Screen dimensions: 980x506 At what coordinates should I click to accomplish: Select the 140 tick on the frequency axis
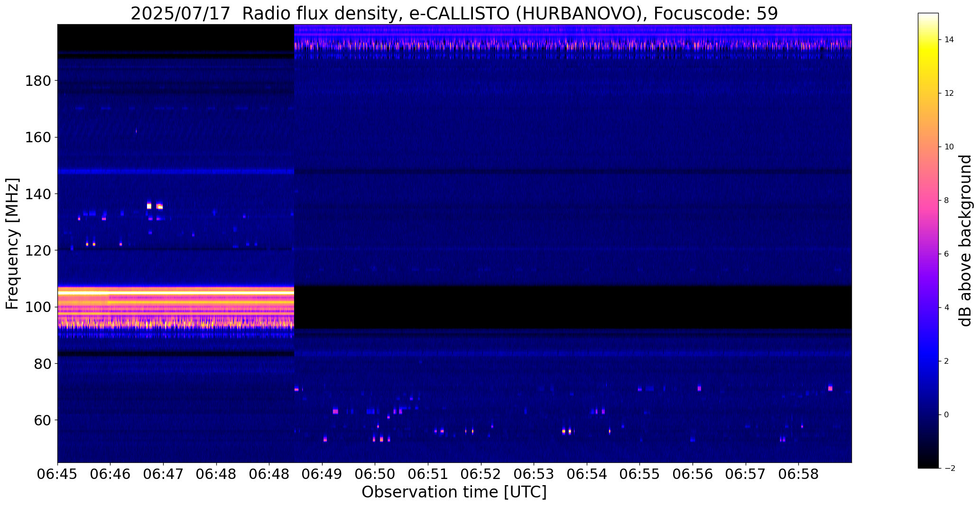[37, 194]
